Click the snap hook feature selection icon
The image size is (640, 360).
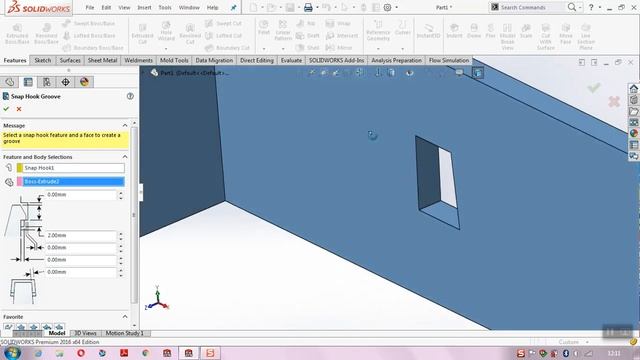click(9, 168)
